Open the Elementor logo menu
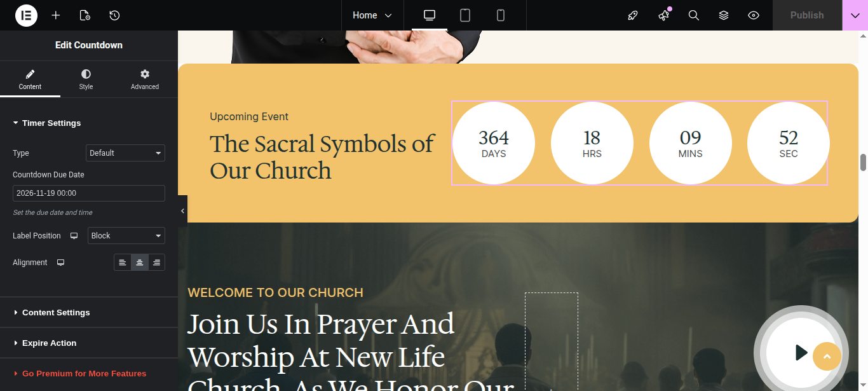Screen dimensions: 868x391 tap(26, 15)
